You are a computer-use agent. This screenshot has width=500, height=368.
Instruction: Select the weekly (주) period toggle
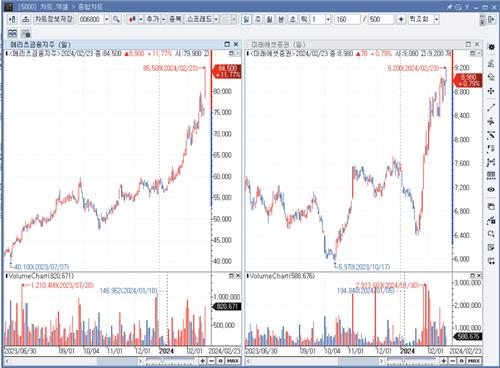pyautogui.click(x=258, y=19)
